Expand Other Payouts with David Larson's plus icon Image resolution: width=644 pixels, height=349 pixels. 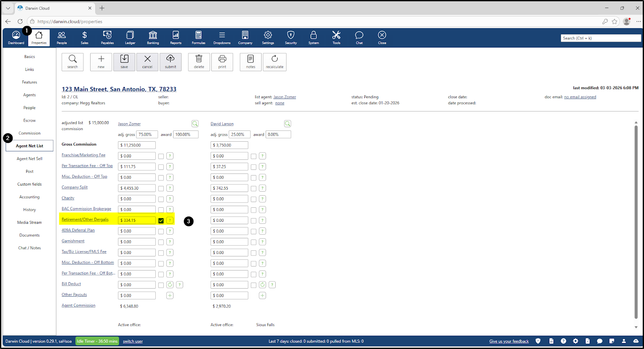click(262, 295)
